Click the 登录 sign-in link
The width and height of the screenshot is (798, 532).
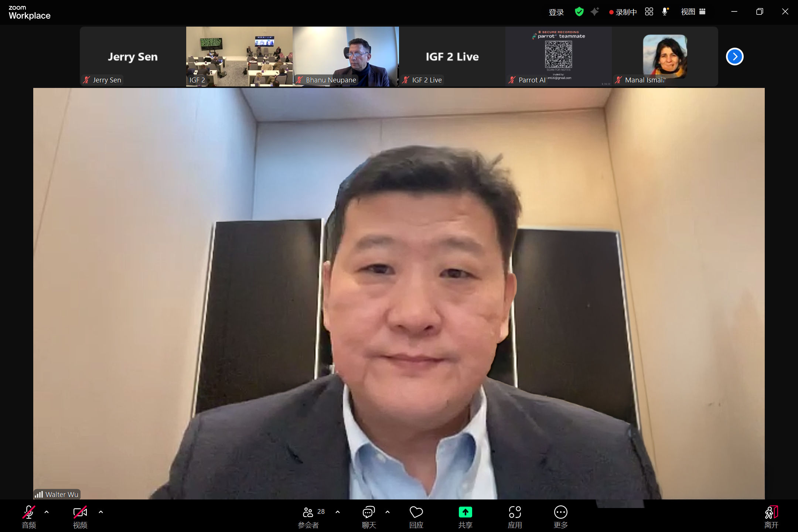pos(556,12)
